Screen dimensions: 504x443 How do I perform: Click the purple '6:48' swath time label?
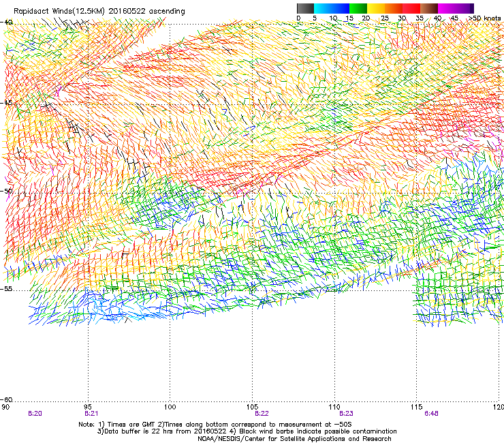pyautogui.click(x=431, y=414)
